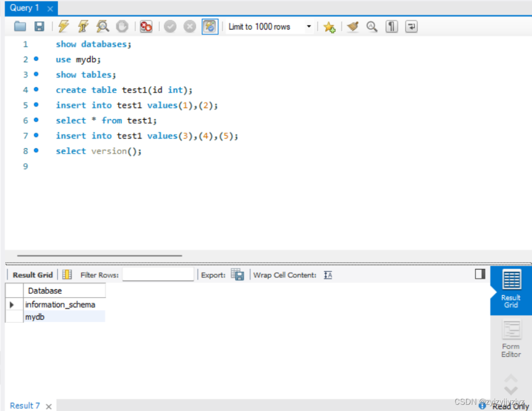Viewport: 532px width, 411px height.
Task: Toggle invisible characters pilcrow icon
Action: coord(392,27)
